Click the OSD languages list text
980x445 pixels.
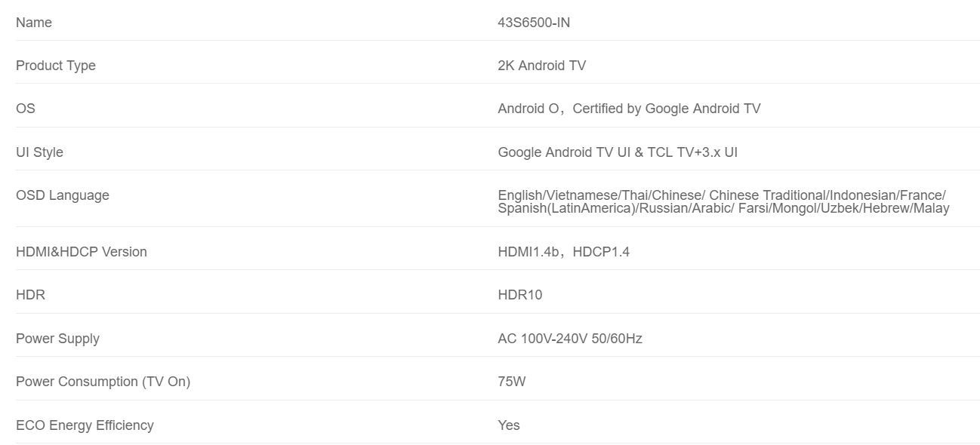point(723,201)
